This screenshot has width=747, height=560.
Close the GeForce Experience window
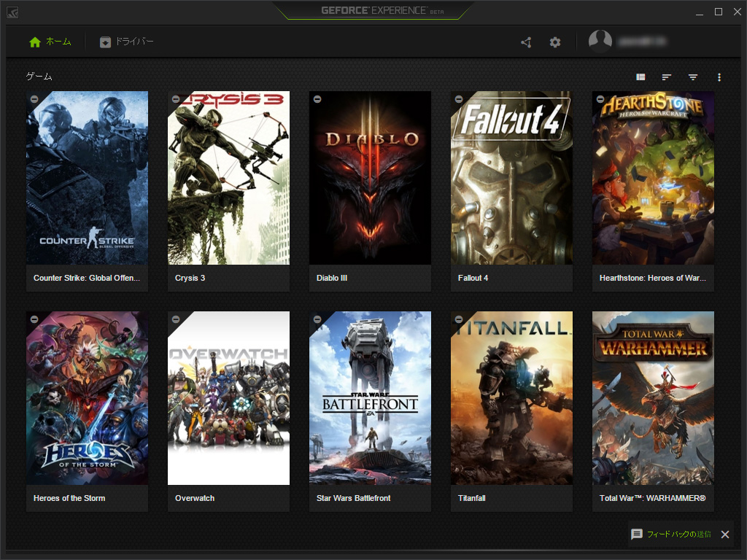coord(737,12)
